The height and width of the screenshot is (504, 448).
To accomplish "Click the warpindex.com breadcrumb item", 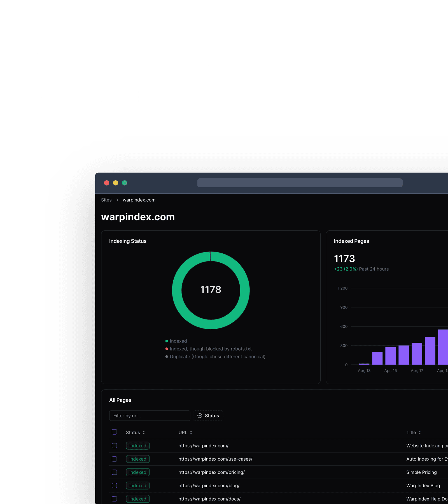I will 139,200.
